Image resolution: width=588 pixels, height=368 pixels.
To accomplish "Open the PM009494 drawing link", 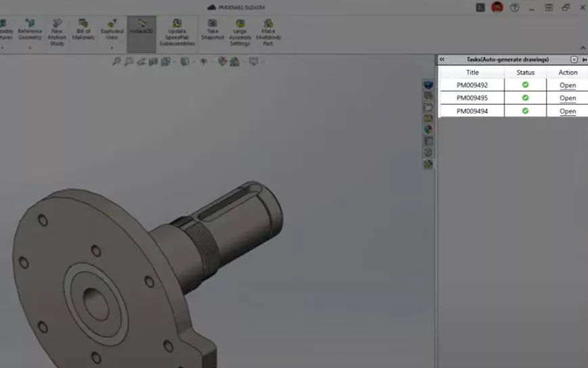I will pos(567,111).
